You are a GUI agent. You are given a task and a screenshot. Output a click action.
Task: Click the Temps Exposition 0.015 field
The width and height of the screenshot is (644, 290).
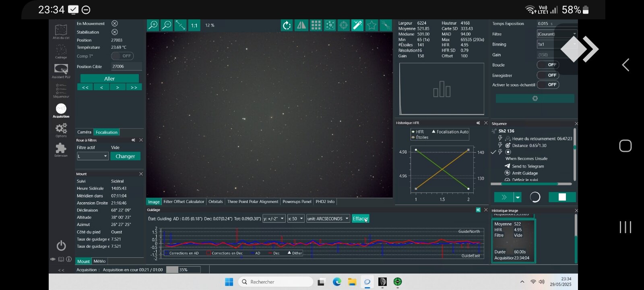click(x=557, y=24)
